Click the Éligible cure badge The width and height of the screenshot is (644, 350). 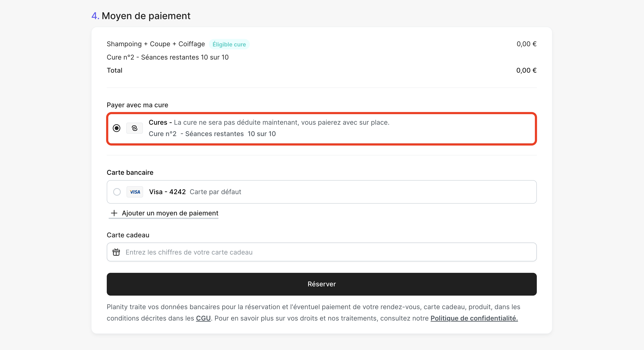pos(229,44)
